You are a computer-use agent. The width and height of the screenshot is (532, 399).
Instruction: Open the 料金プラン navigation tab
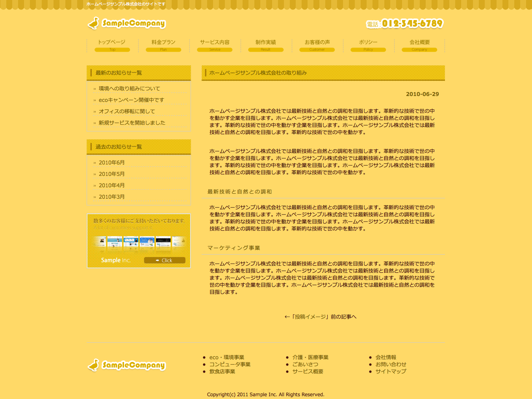coord(163,45)
